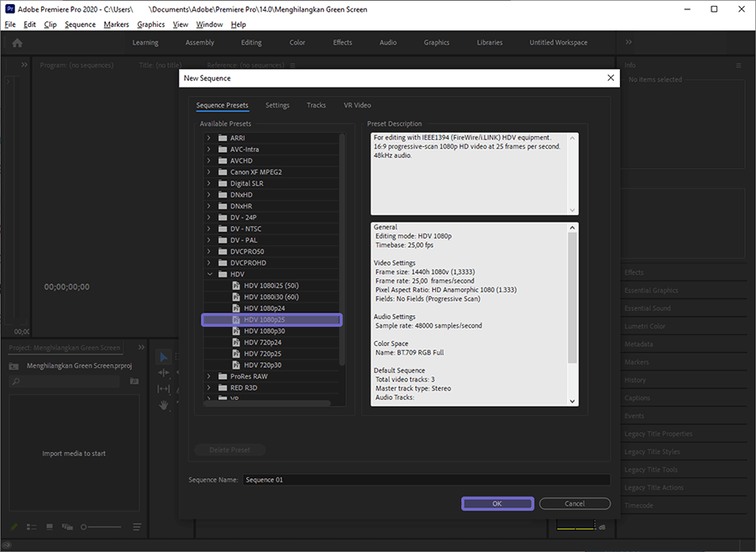Click Cancel in New Sequence dialog
The width and height of the screenshot is (756, 552).
click(x=575, y=503)
